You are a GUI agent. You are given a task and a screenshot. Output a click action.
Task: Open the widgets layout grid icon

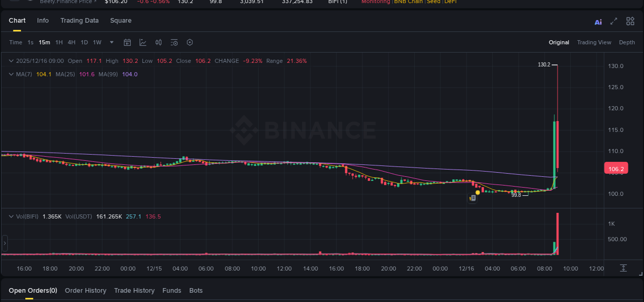tap(630, 22)
